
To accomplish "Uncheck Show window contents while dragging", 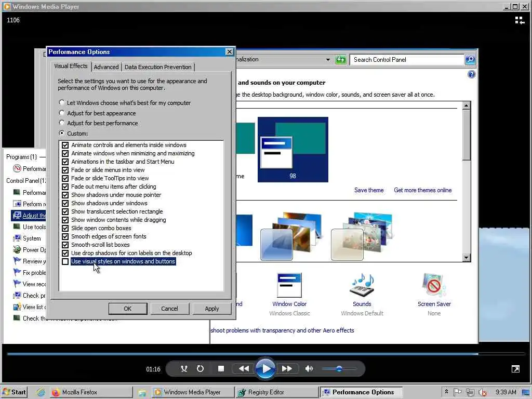I will point(65,220).
